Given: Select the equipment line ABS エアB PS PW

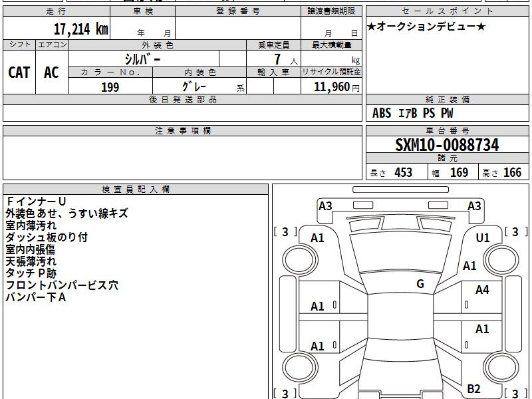Looking at the screenshot, I should click(412, 113).
